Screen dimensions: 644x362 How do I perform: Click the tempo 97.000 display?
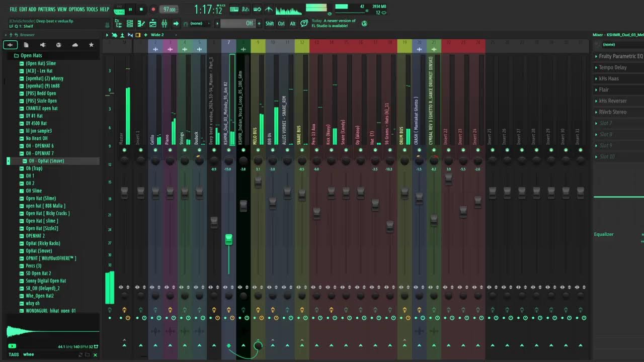pos(170,10)
